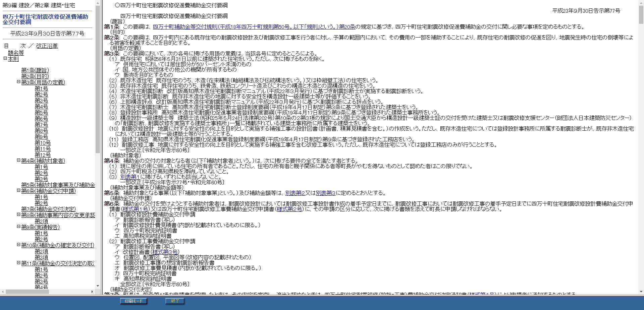This screenshot has height=310, width=644.
Task: Follow the 別表第2 link in Article 5
Action: tap(295, 193)
